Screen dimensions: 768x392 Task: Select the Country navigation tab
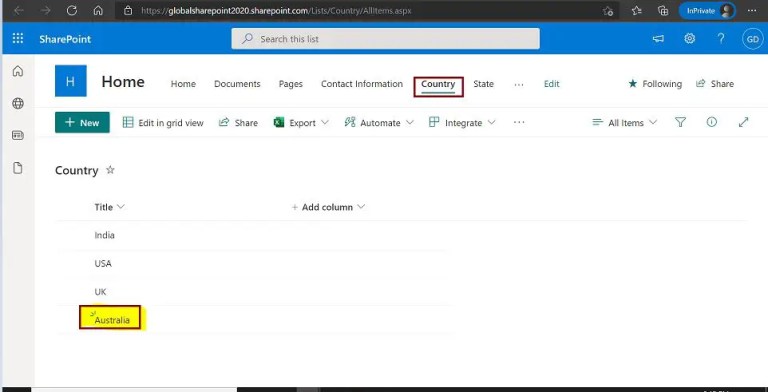(438, 84)
